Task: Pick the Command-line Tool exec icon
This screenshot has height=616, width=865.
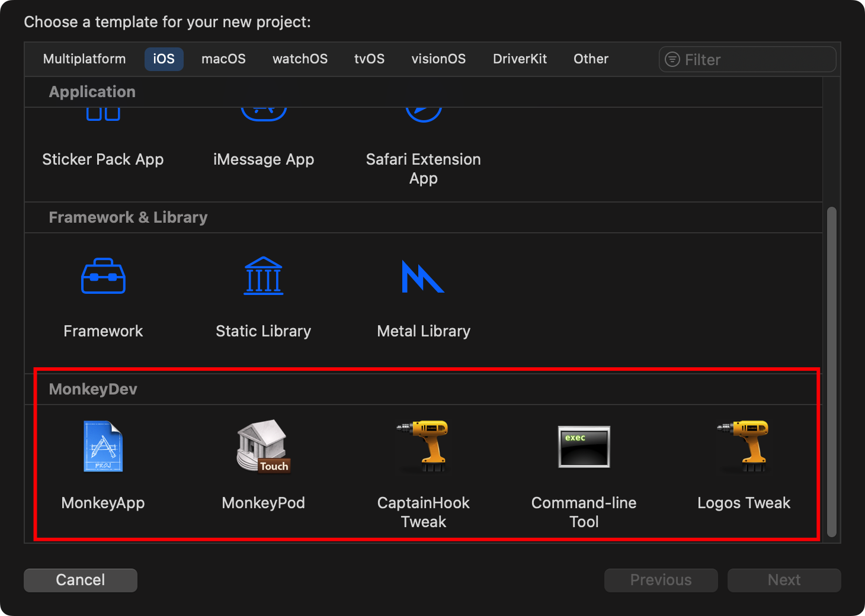Action: coord(584,447)
